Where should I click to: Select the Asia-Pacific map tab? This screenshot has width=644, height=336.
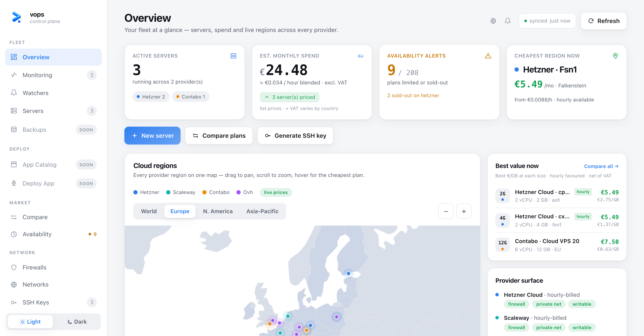[262, 211]
